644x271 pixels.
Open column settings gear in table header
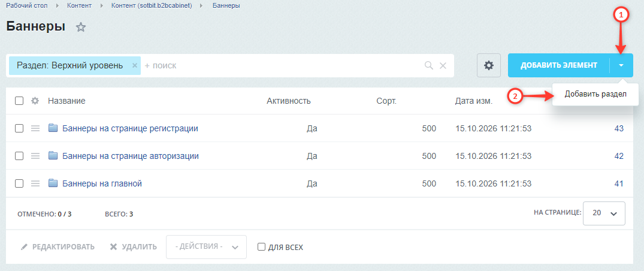35,101
